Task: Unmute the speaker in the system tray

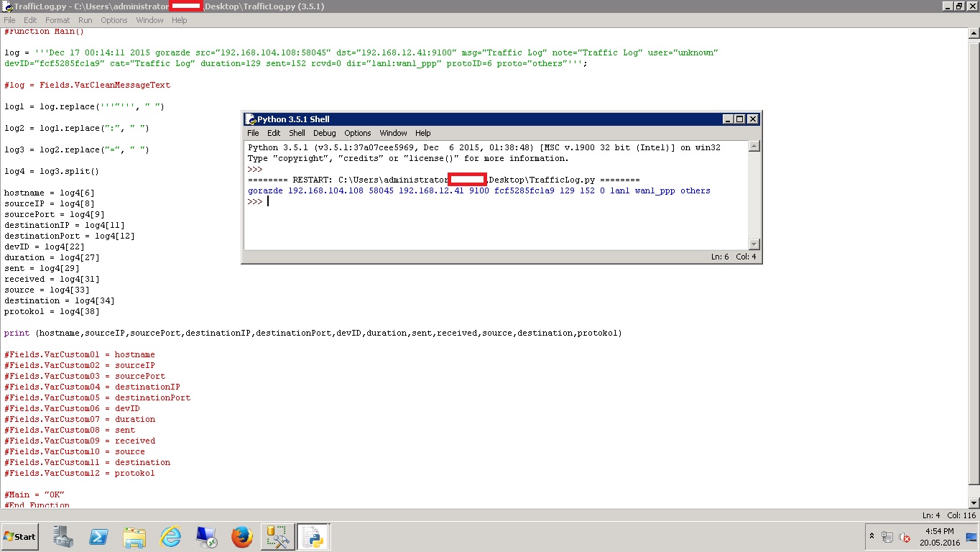Action: [904, 538]
